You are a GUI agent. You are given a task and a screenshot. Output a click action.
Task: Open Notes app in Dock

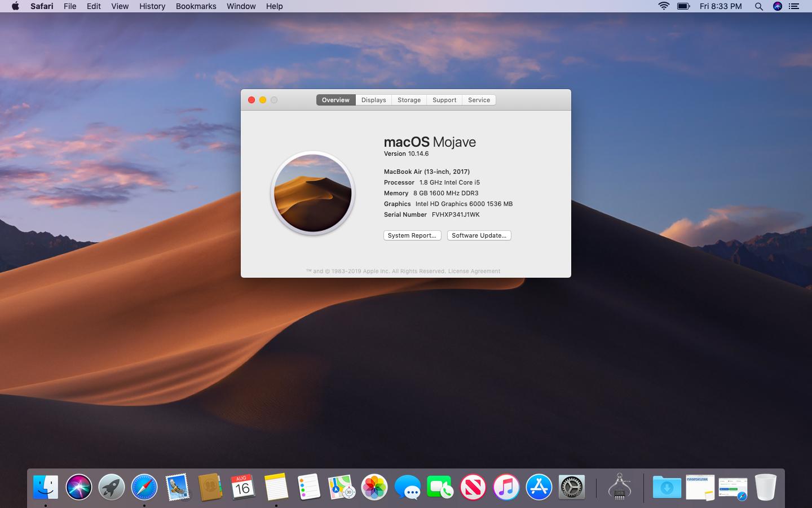(276, 487)
